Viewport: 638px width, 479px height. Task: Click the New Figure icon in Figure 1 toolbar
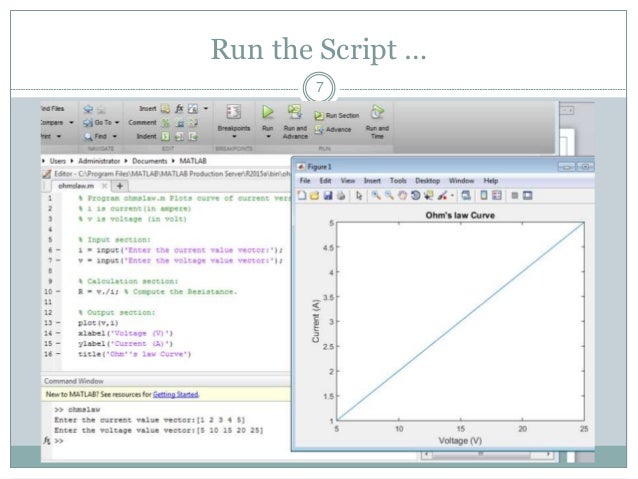pyautogui.click(x=302, y=196)
